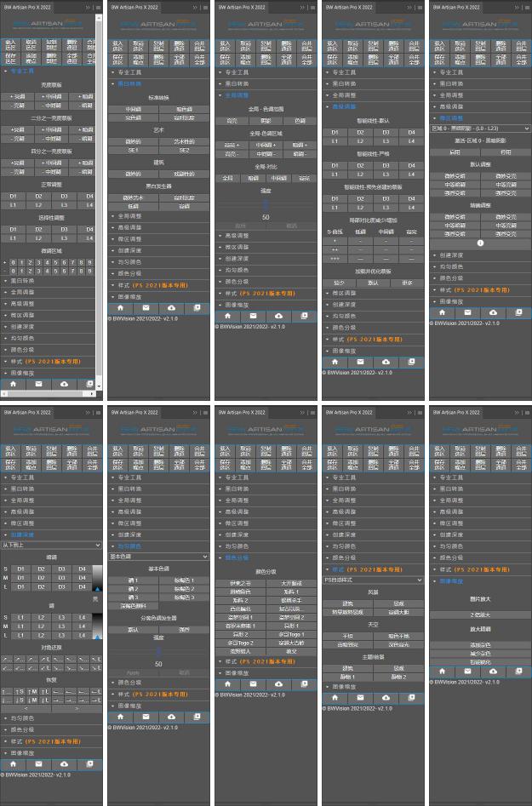The image size is (532, 806).
Task: Click the mail icon in the 黑白转换 panel
Action: [x=146, y=307]
